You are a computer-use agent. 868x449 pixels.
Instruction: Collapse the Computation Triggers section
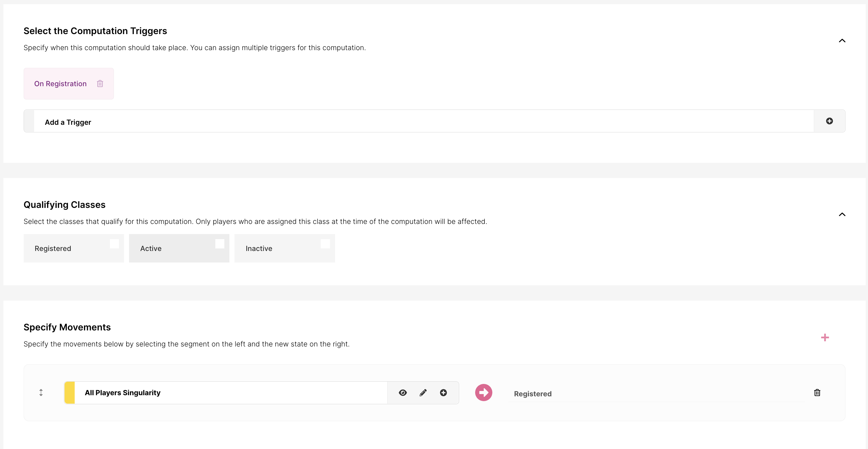pyautogui.click(x=842, y=41)
